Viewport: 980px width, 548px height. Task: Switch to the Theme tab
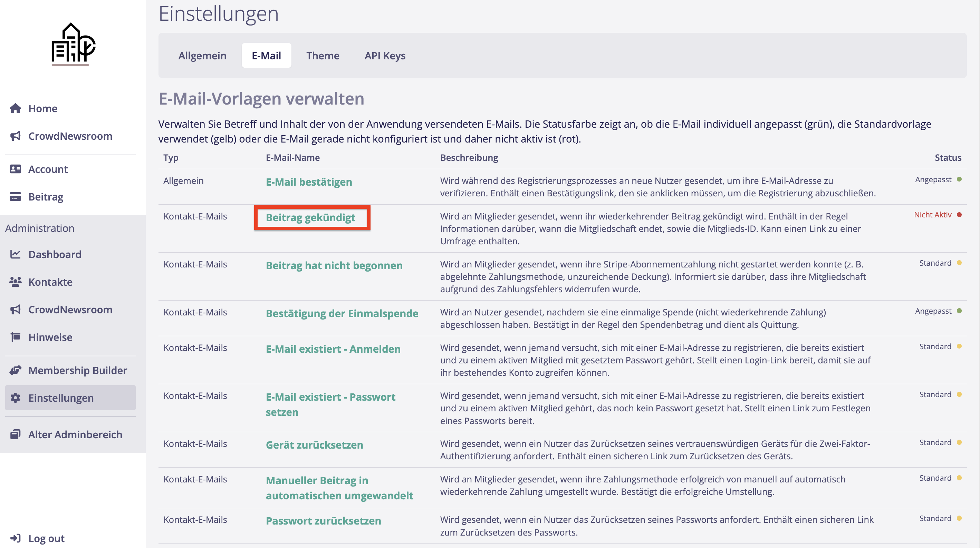pyautogui.click(x=323, y=56)
